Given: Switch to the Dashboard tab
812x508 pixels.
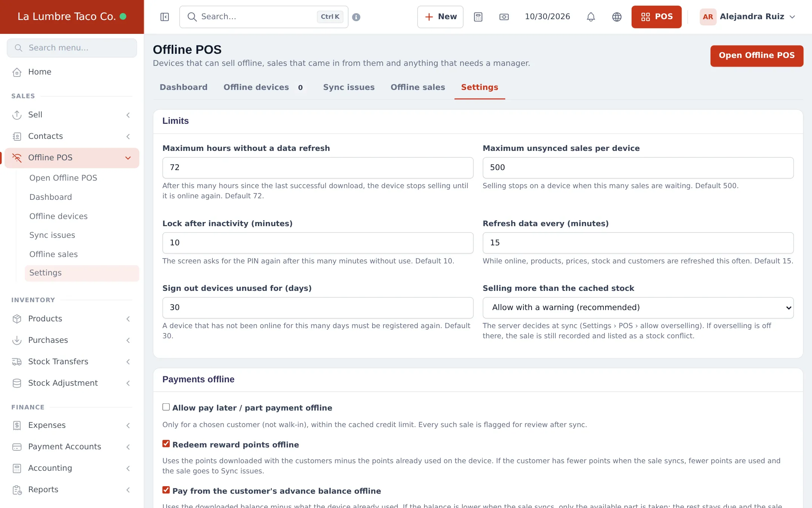Looking at the screenshot, I should 183,87.
